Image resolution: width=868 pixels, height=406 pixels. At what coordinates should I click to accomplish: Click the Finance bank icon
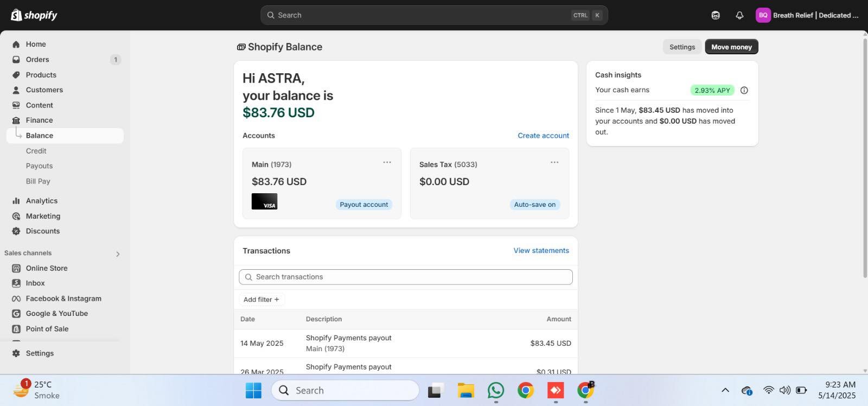[x=16, y=120]
